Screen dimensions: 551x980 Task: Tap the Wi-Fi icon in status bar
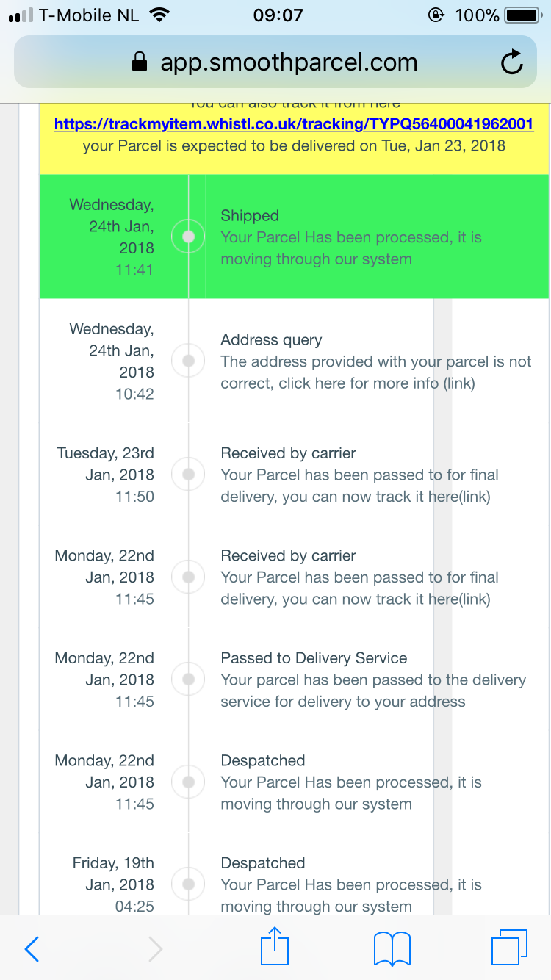(x=158, y=15)
